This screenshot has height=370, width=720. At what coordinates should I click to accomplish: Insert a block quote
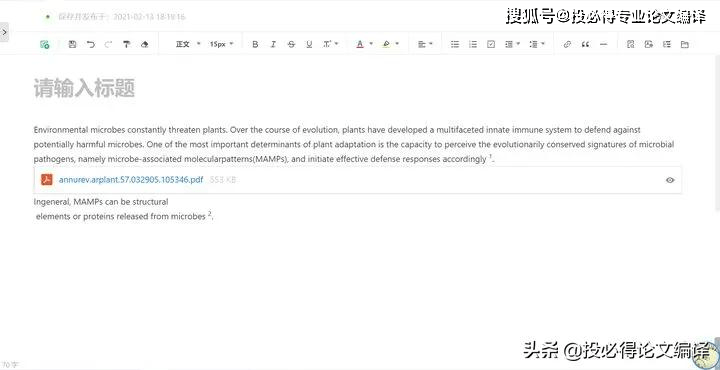[x=585, y=45]
